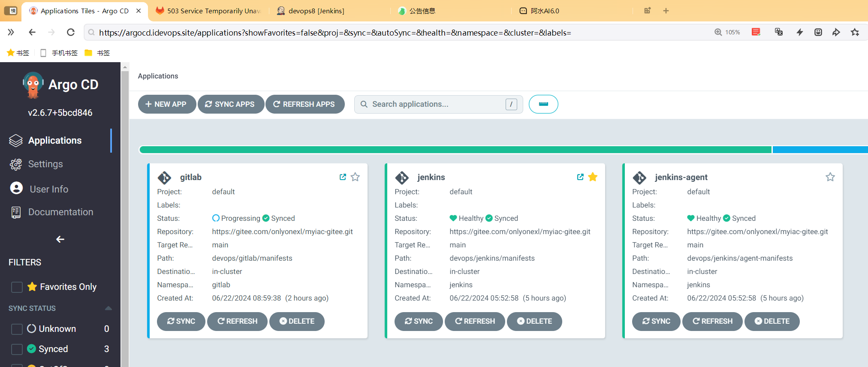The width and height of the screenshot is (868, 367).
Task: Click the Search applications field
Action: pyautogui.click(x=438, y=104)
